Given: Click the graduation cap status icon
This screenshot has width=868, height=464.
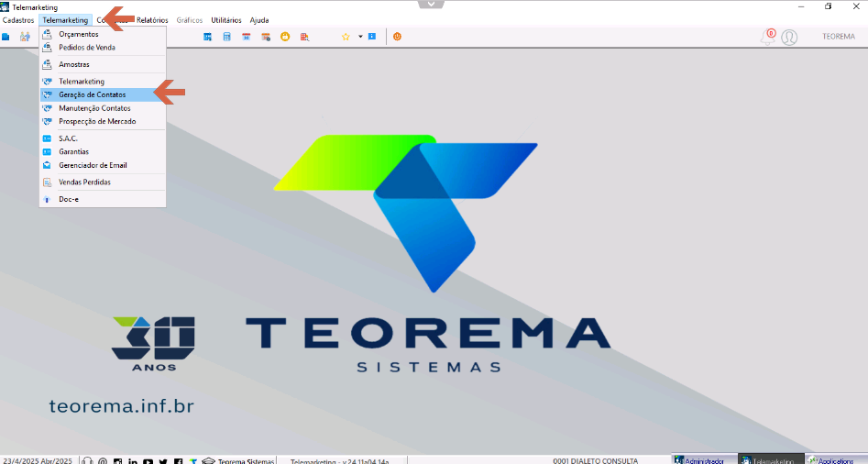Looking at the screenshot, I should pyautogui.click(x=208, y=460).
